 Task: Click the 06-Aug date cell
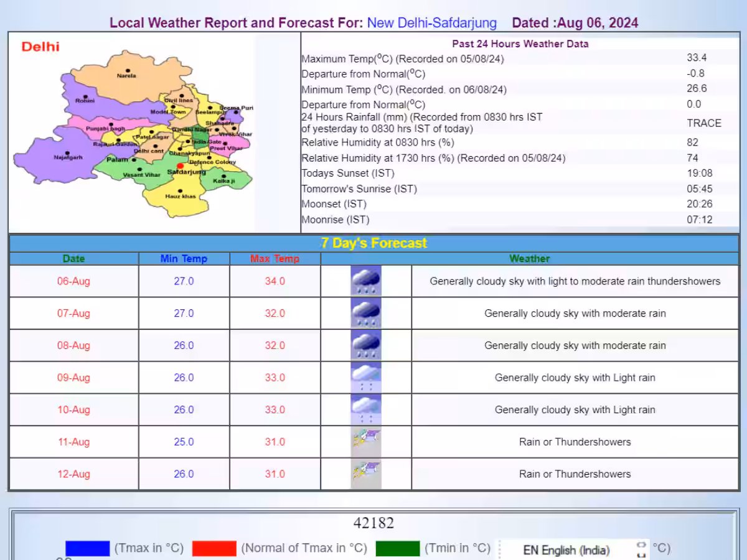73,281
